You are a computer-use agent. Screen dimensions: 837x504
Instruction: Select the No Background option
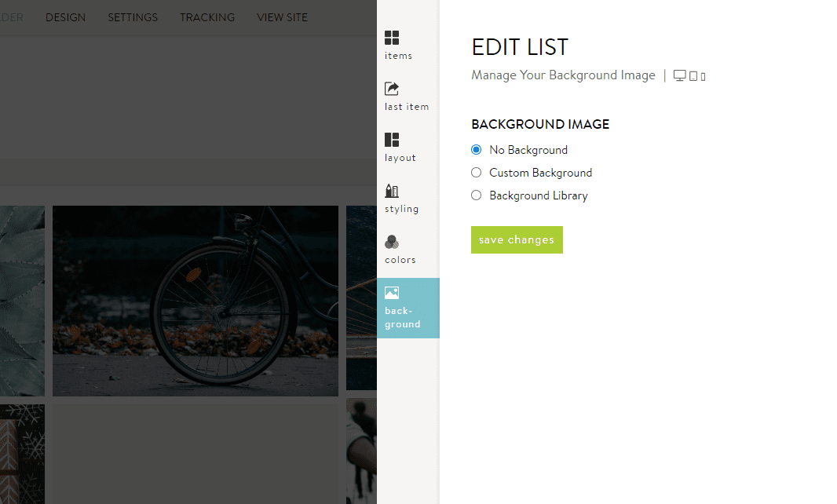[476, 149]
